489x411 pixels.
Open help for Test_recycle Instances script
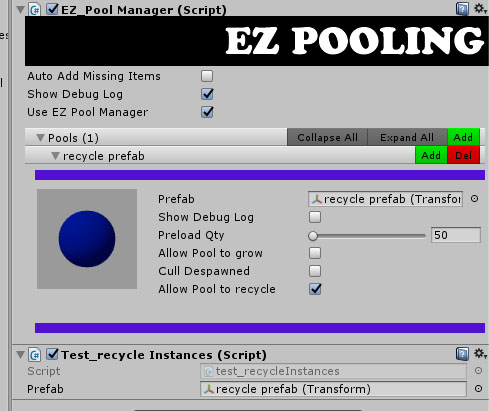(462, 354)
